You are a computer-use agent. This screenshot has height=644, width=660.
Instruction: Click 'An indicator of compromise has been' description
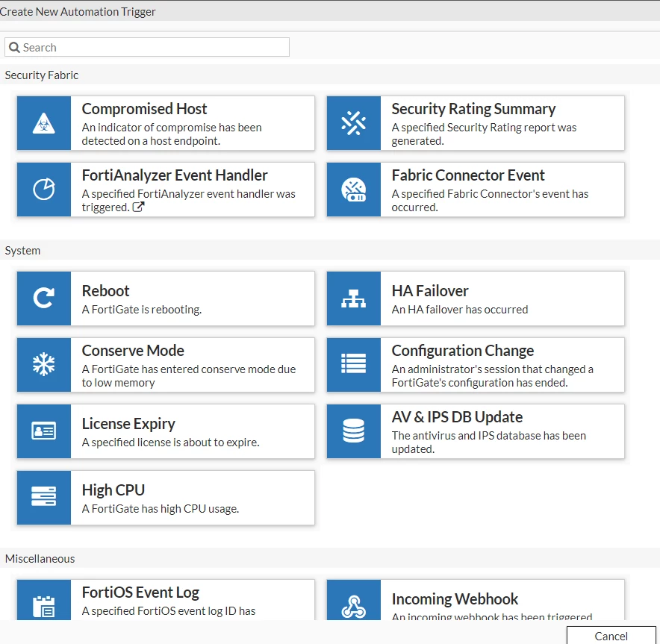(172, 128)
